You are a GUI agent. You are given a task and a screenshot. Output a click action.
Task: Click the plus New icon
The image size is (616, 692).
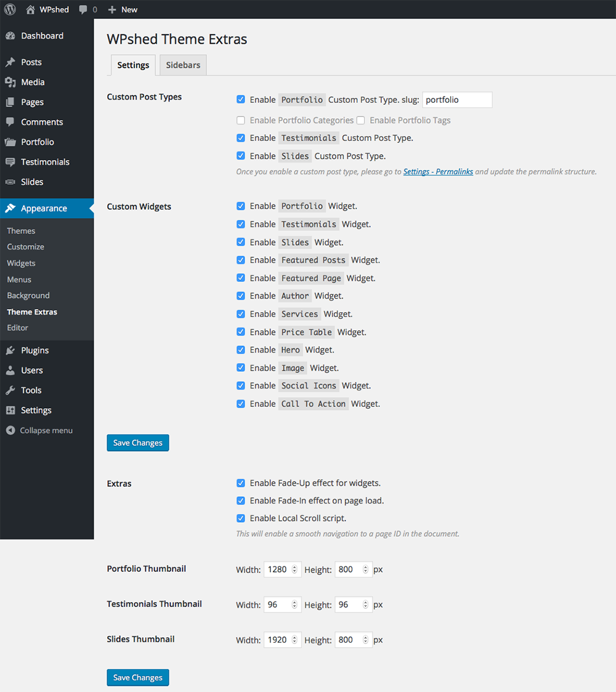point(112,10)
